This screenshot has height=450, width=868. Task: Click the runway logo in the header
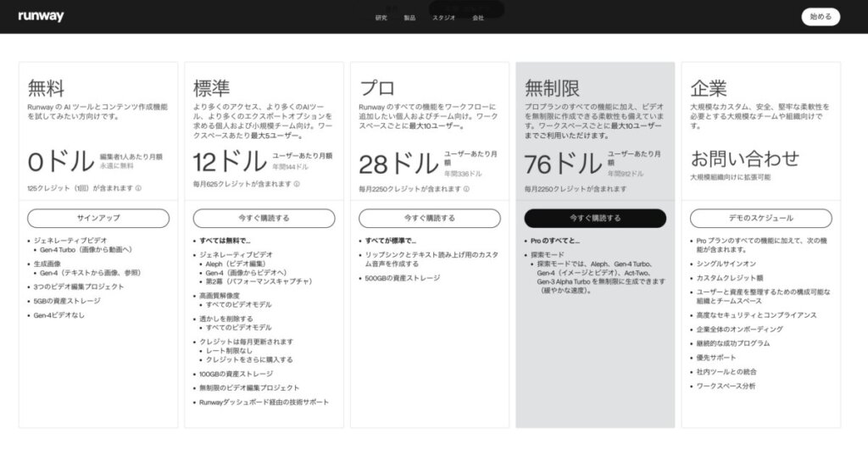tap(41, 16)
